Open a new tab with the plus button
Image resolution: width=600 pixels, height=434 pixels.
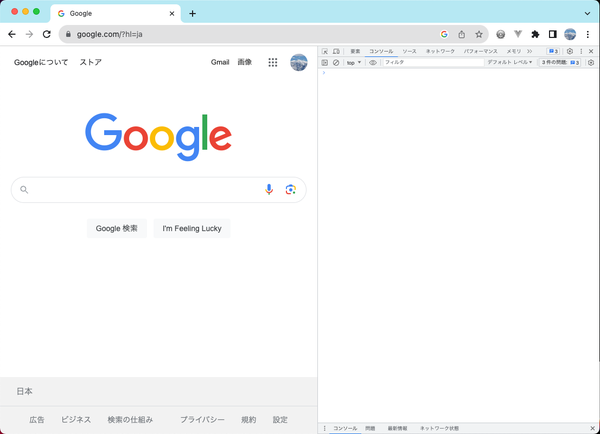[x=192, y=14]
